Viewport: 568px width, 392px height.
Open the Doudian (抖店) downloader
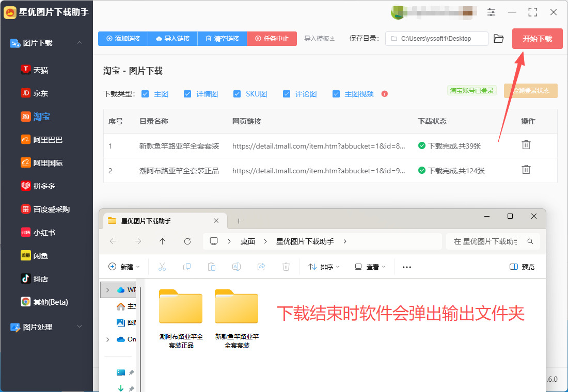[x=35, y=279]
